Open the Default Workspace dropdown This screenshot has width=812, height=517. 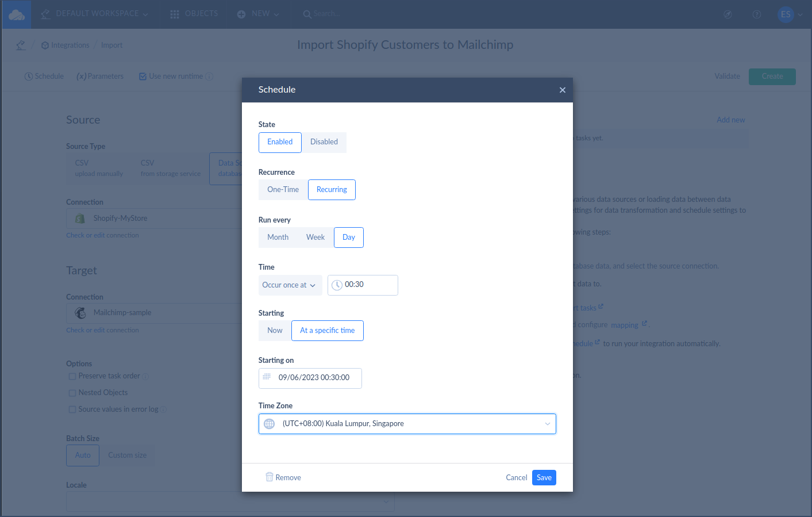(x=95, y=14)
